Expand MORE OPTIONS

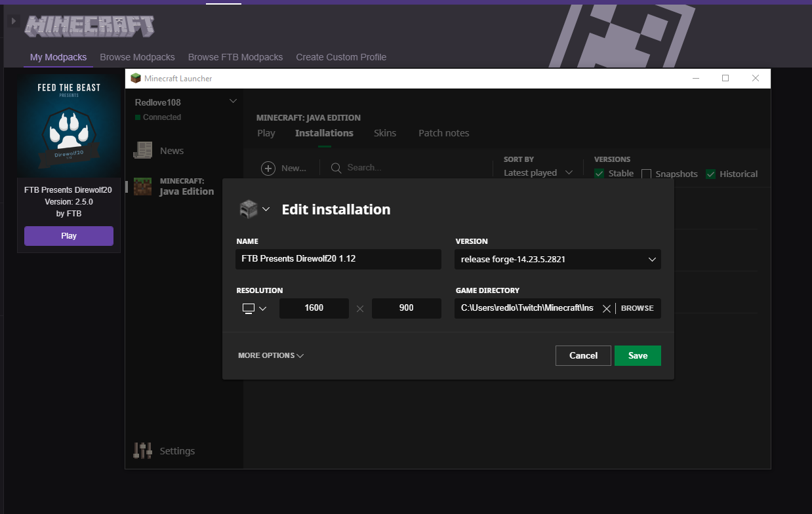[x=271, y=355]
